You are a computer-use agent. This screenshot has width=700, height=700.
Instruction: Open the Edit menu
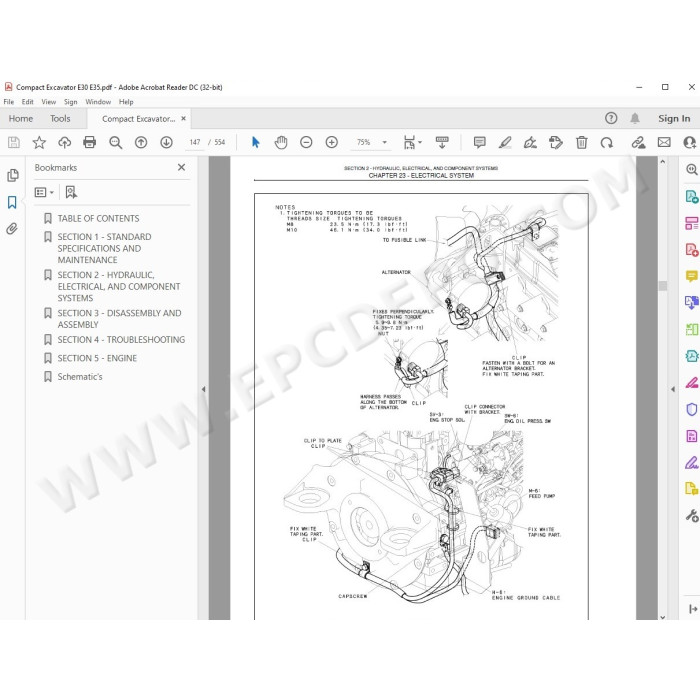(28, 102)
